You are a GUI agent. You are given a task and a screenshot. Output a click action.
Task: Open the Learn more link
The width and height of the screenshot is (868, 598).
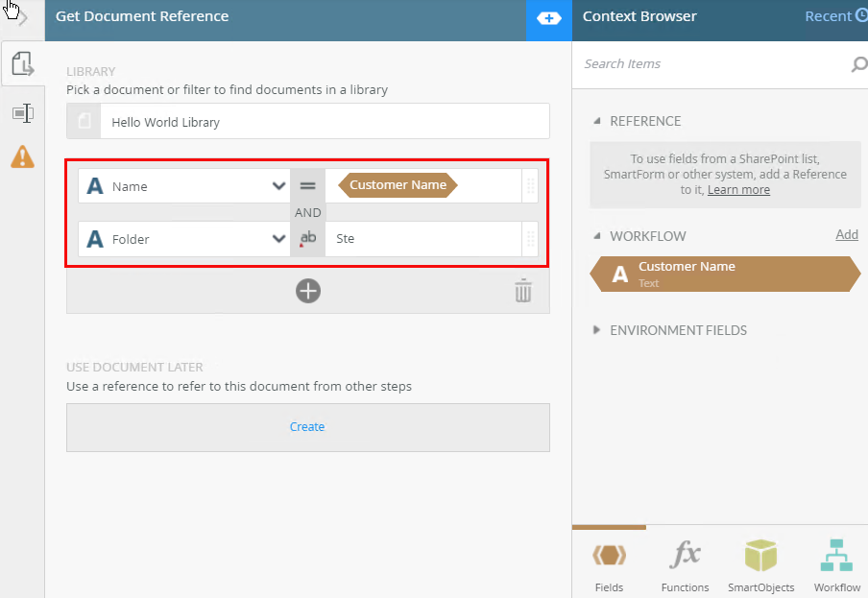pyautogui.click(x=738, y=190)
